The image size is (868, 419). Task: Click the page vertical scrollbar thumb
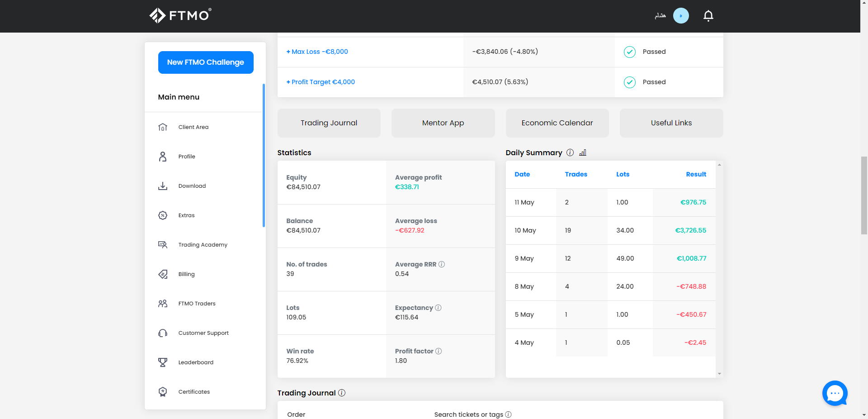click(864, 195)
